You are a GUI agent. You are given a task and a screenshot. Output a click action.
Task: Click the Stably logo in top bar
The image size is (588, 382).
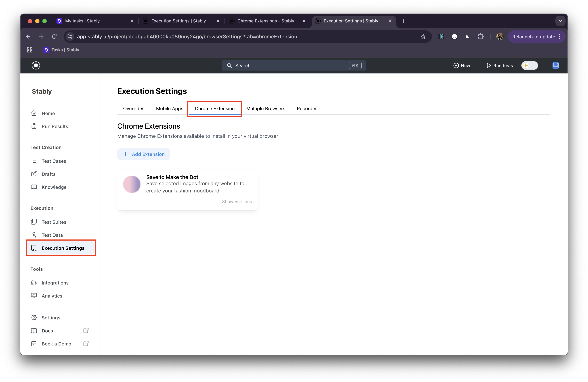[36, 65]
